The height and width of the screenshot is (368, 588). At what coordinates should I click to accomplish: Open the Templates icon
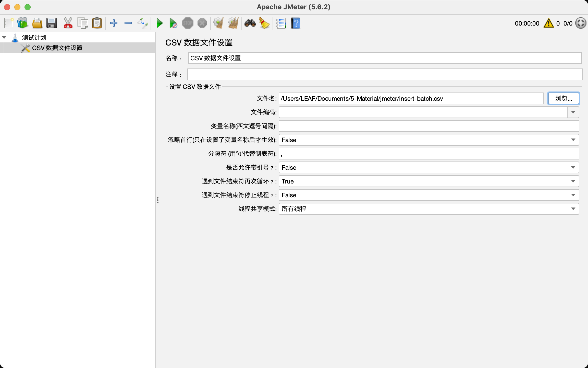pyautogui.click(x=22, y=23)
